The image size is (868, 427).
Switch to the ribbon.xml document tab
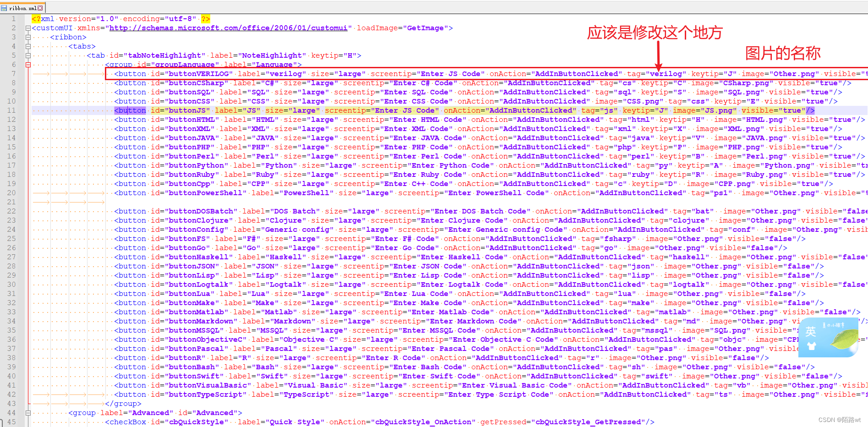point(22,8)
